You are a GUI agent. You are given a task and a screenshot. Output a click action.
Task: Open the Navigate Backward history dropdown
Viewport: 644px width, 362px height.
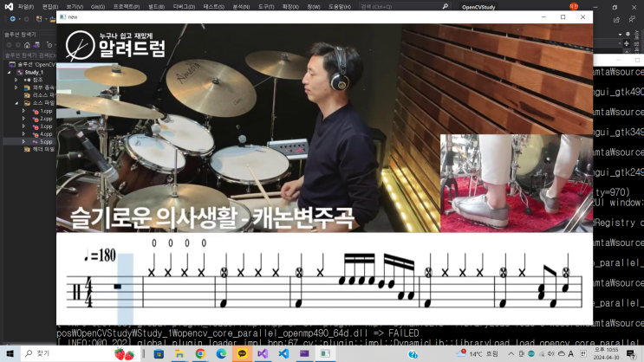point(19,19)
